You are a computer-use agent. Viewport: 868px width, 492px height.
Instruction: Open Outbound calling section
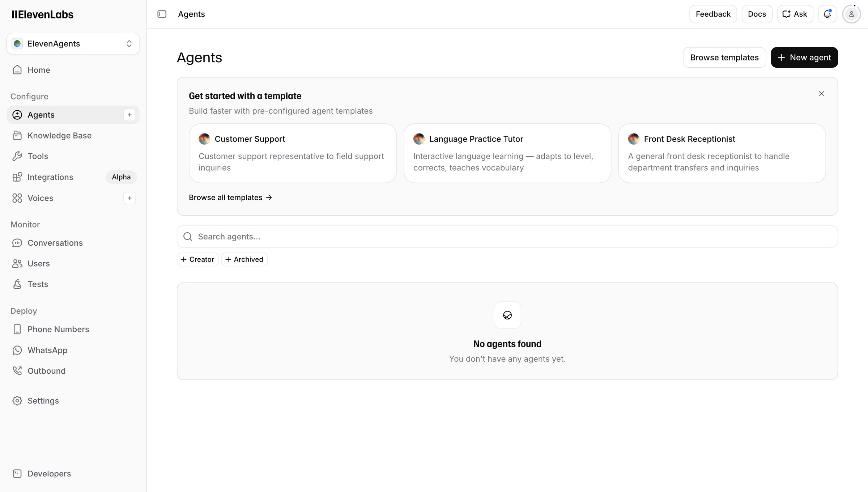pos(73,371)
